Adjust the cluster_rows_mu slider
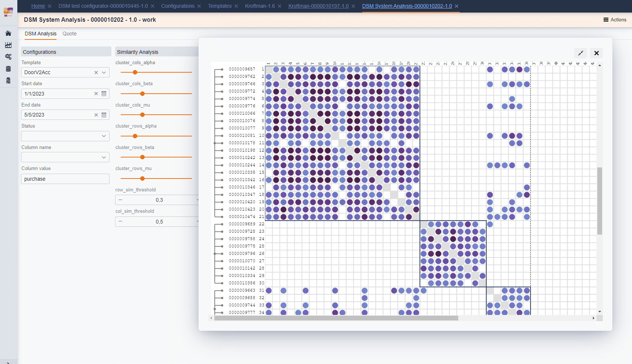Image resolution: width=632 pixels, height=364 pixels. tap(142, 178)
